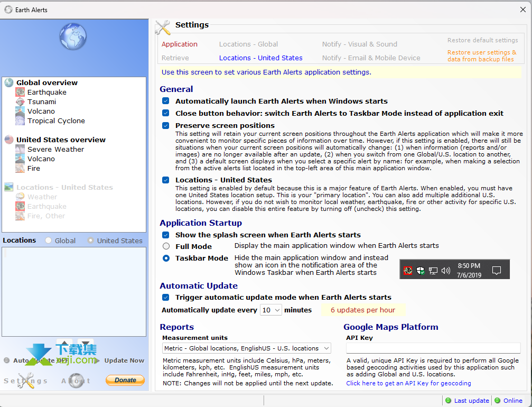Click the Donate button
532x407 pixels.
point(125,380)
